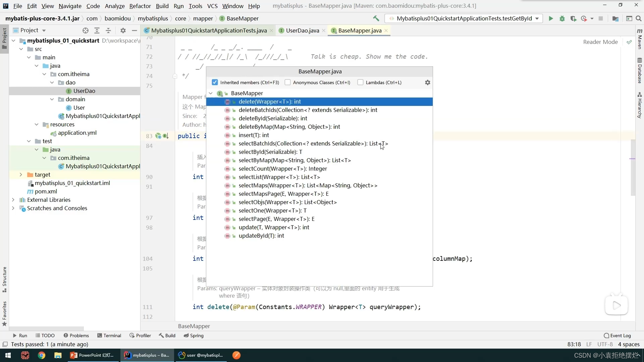Image resolution: width=644 pixels, height=362 pixels.
Task: Expand External Libraries node
Action: pos(13,200)
